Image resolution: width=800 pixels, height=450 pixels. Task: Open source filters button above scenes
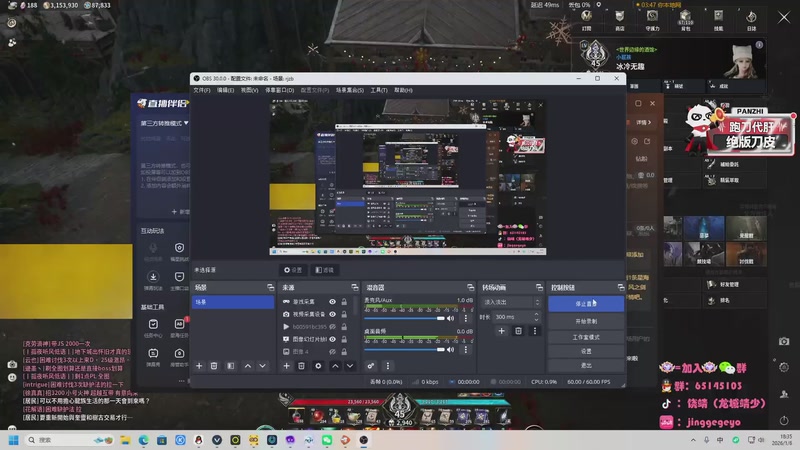[324, 270]
